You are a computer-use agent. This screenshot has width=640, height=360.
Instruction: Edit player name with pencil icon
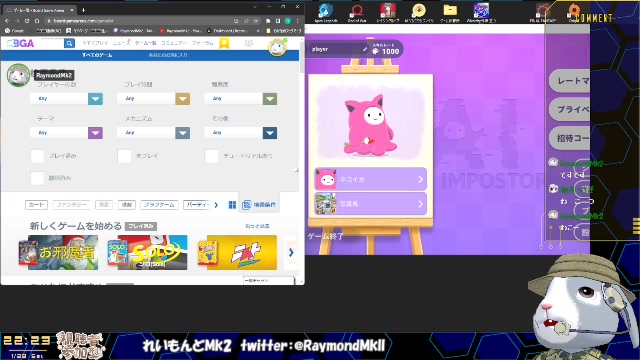pyautogui.click(x=364, y=49)
